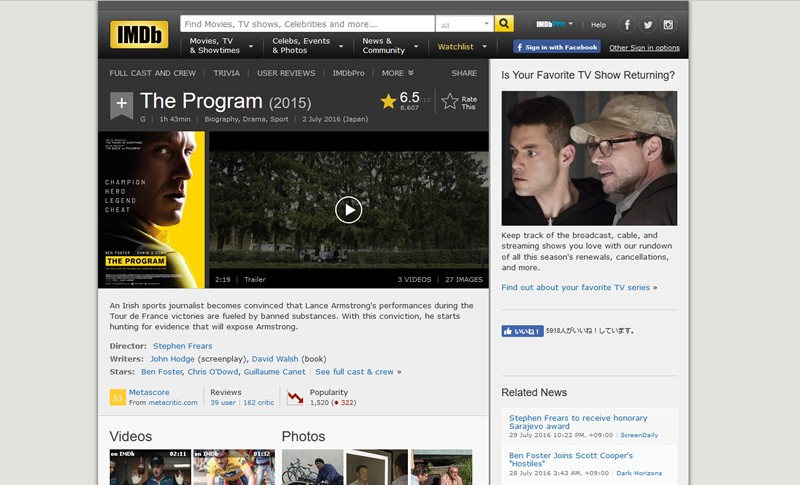The image size is (800, 485).
Task: Sign in with Facebook
Action: (x=557, y=47)
